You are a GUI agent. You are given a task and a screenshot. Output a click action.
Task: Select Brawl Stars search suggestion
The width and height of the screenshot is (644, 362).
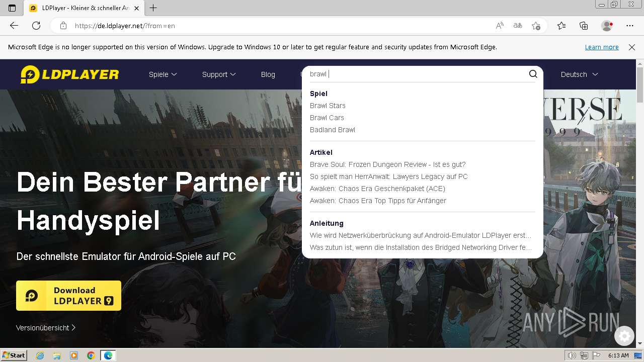(x=328, y=106)
